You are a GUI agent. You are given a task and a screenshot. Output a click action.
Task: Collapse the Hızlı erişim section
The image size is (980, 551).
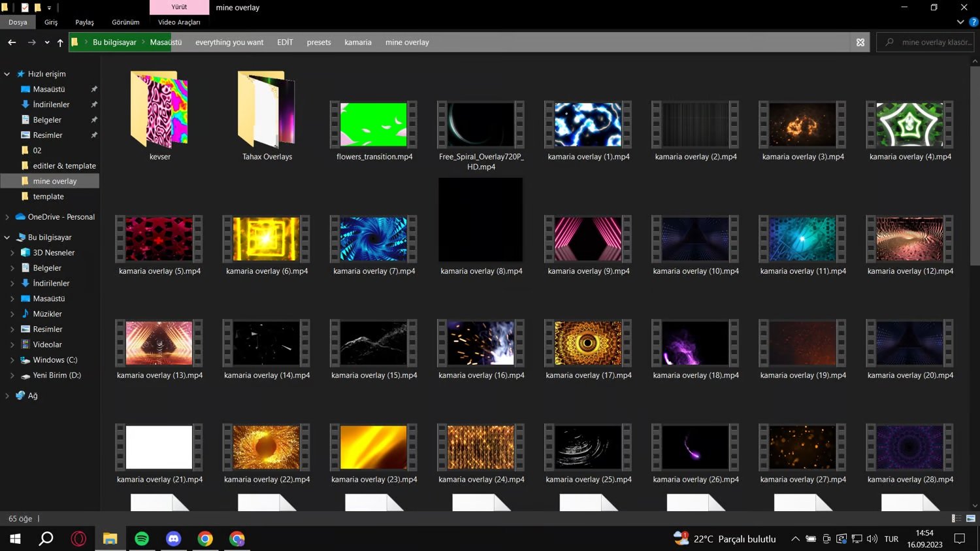click(x=7, y=75)
